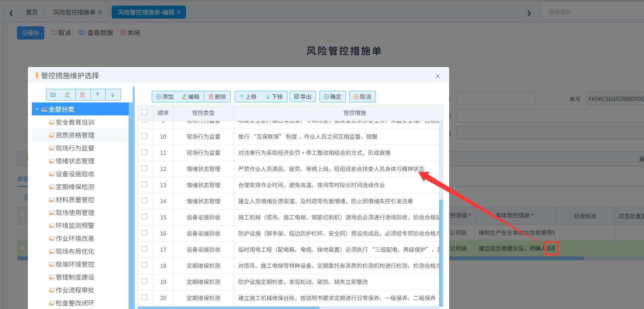This screenshot has width=644, height=309.
Task: Select the 情绪状态管理 category
Action: coord(75,161)
